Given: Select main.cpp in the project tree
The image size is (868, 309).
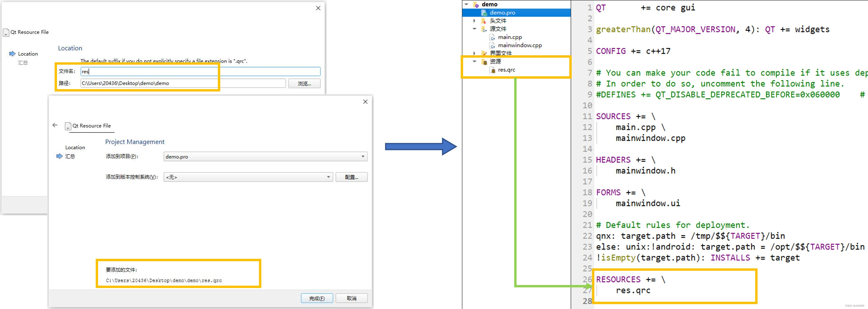Looking at the screenshot, I should [510, 37].
